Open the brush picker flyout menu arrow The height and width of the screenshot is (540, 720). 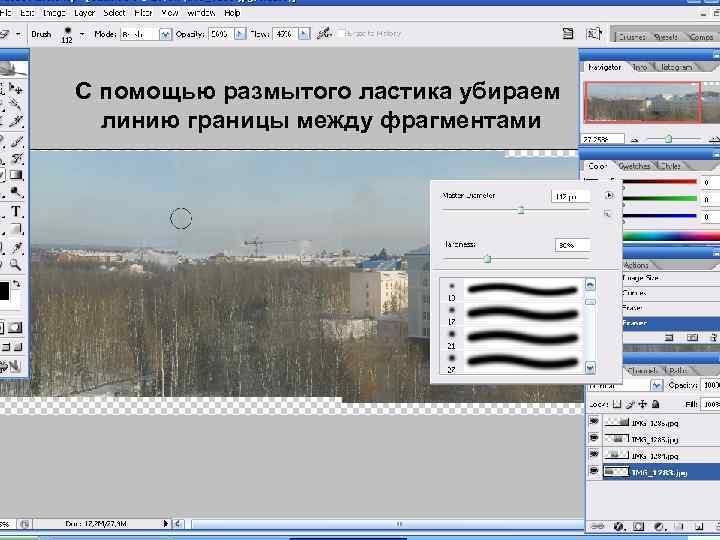608,195
